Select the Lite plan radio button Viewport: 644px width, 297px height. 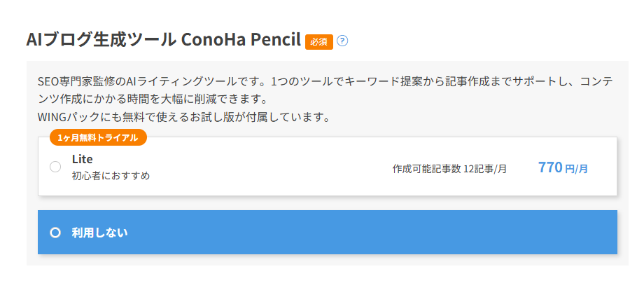(x=55, y=167)
